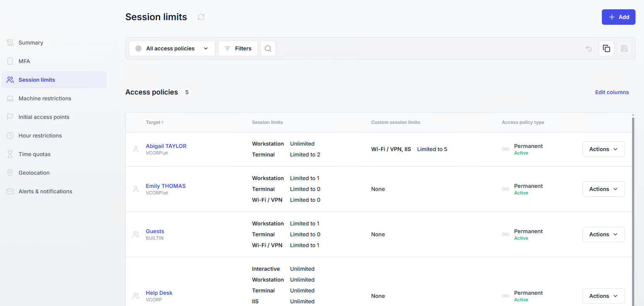Image resolution: width=644 pixels, height=306 pixels.
Task: Expand Actions menu for Emily THOMAS
Action: (603, 189)
